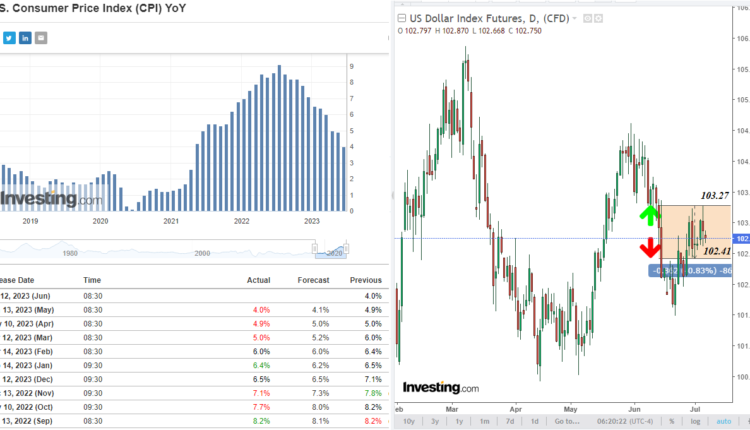This screenshot has height=430, width=750.
Task: Share the CPI page on Twitter
Action: [x=9, y=38]
